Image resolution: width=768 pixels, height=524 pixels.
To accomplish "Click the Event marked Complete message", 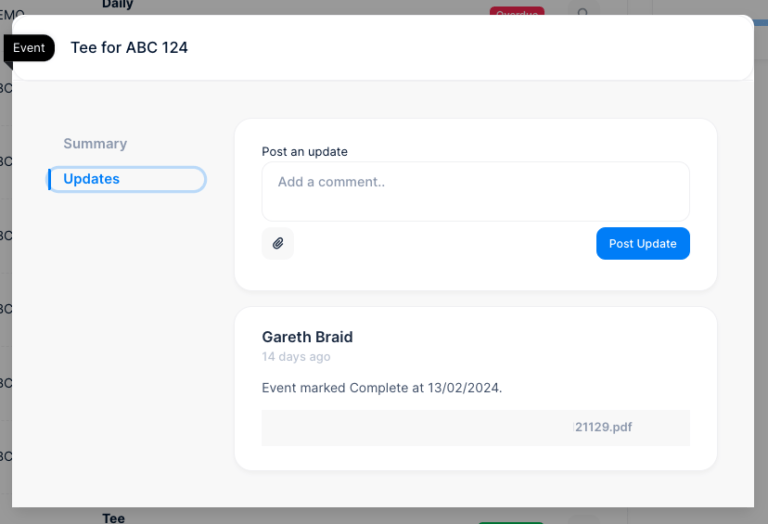I will click(381, 388).
